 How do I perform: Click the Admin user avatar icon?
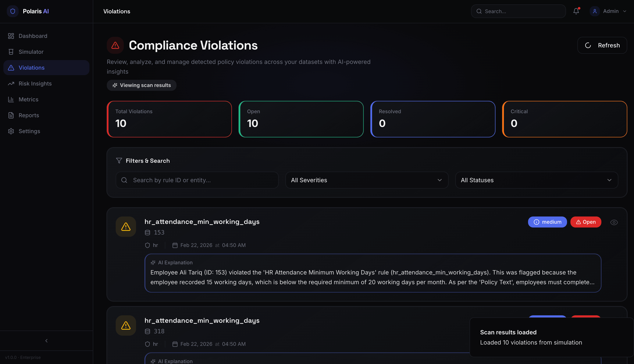595,11
